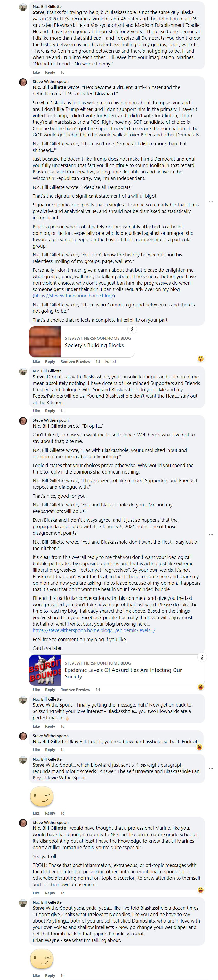Screen dimensions: 218x980
Task: Open the epidemic-levels blog link in comment text
Action: coord(94,630)
